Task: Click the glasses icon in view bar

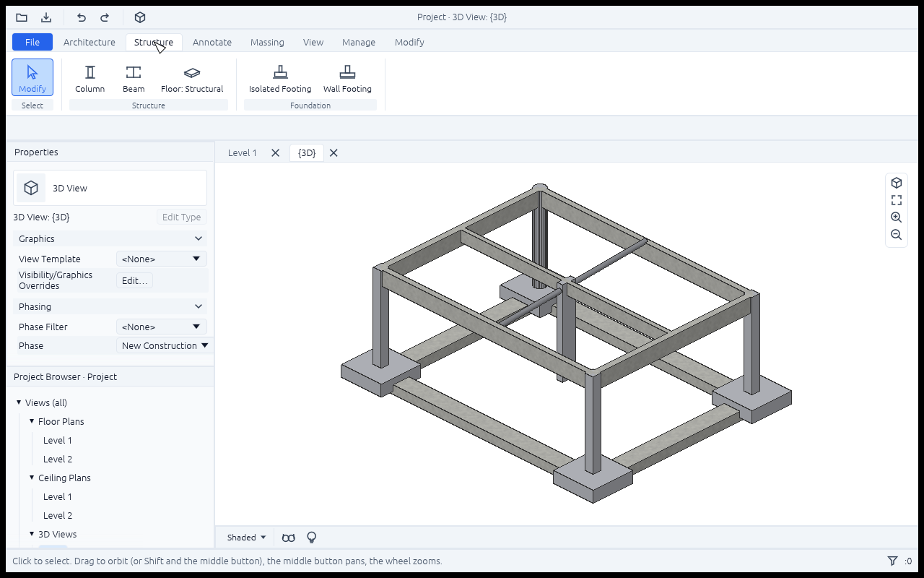Action: click(x=289, y=538)
